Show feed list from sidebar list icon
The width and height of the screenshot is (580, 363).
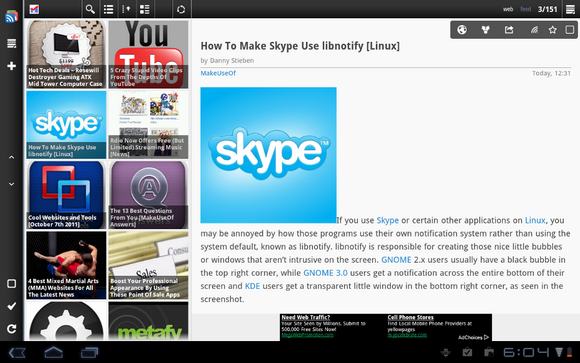pos(11,44)
